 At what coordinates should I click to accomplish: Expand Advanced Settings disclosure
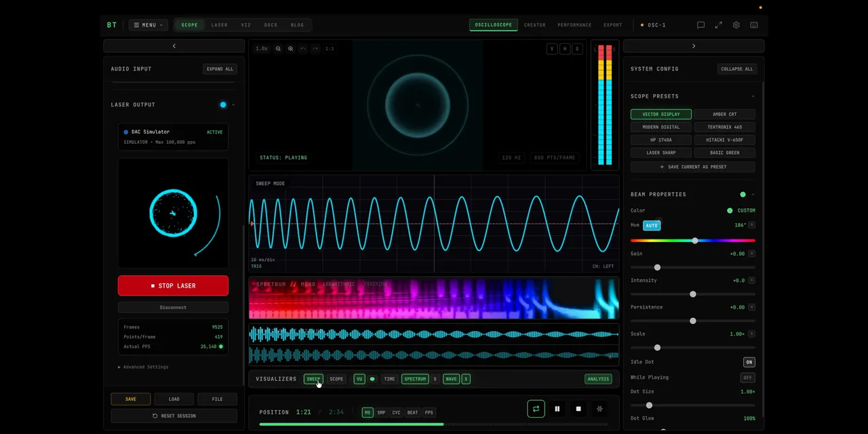[143, 367]
